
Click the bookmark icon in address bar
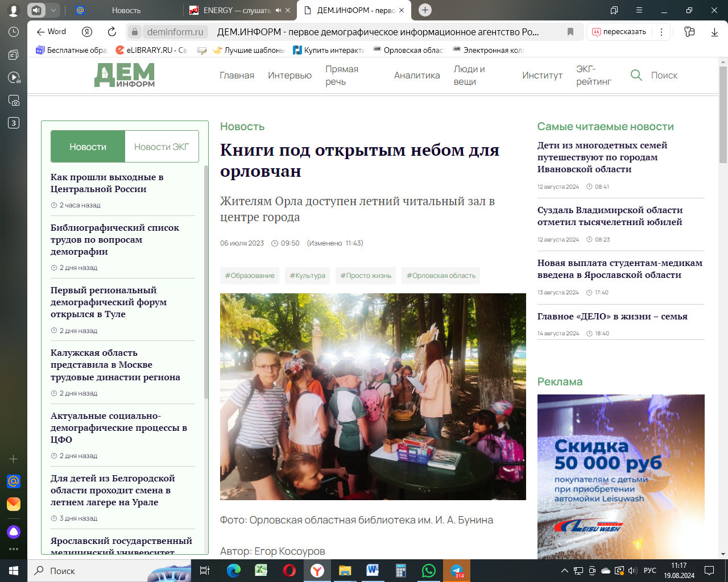click(x=570, y=32)
